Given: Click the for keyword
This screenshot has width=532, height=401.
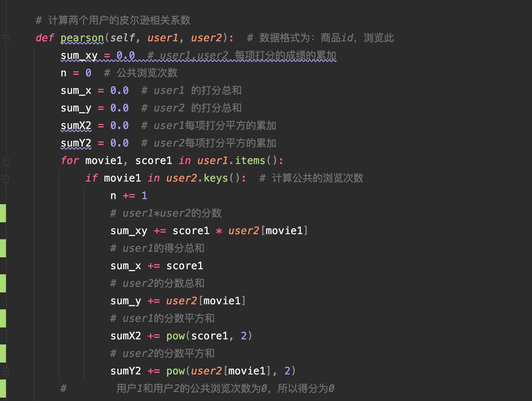Looking at the screenshot, I should (x=70, y=161).
